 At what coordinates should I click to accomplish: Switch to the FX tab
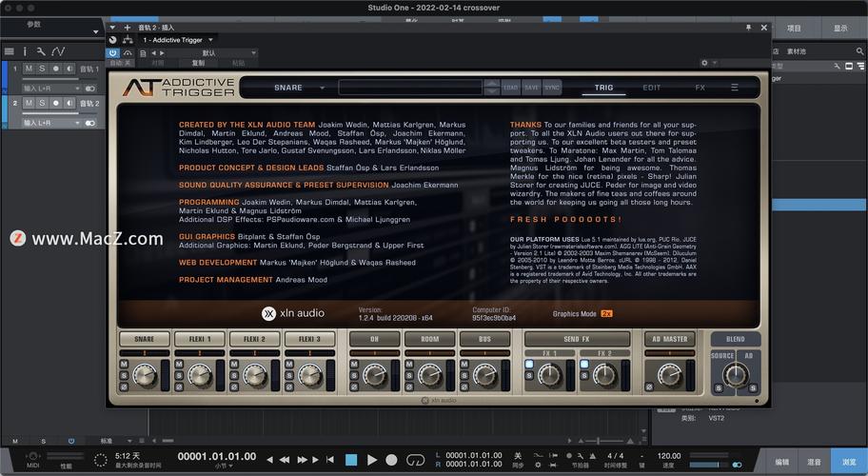pyautogui.click(x=700, y=88)
